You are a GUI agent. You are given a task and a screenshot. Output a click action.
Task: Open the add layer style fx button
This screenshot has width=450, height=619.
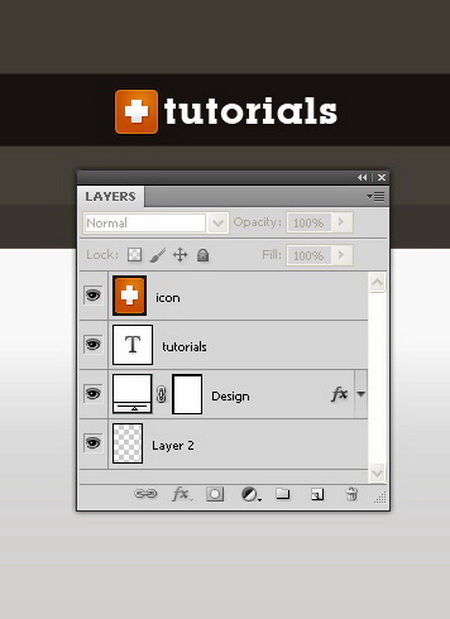coord(181,494)
